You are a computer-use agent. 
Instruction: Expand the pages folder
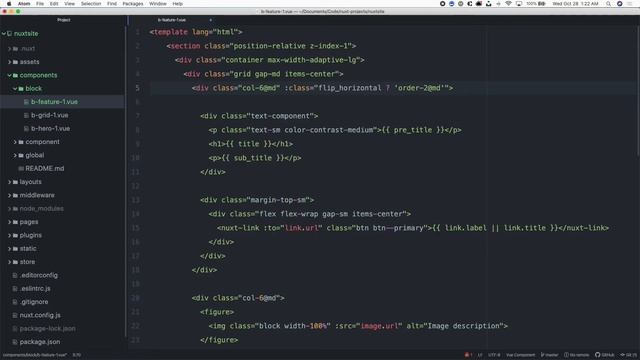pos(9,222)
